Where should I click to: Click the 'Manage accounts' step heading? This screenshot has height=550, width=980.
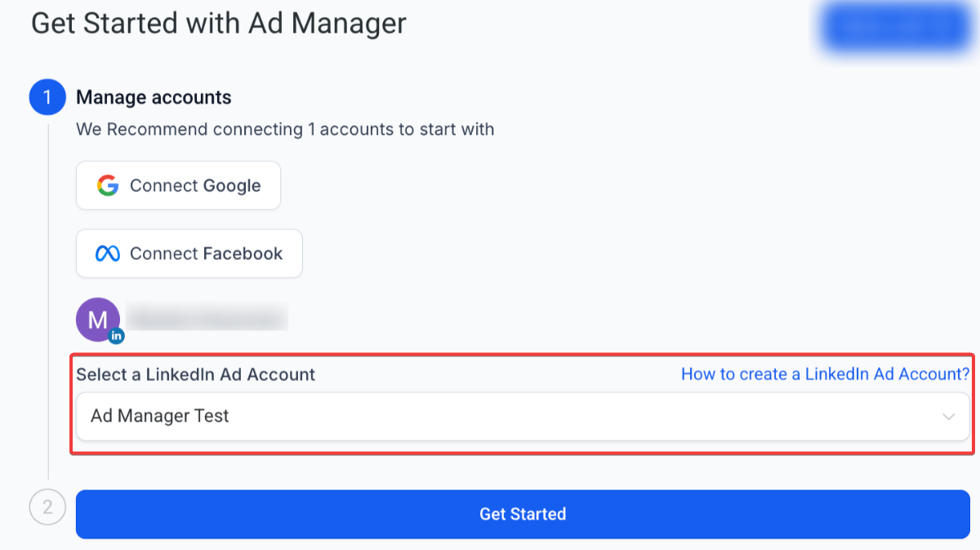tap(154, 98)
